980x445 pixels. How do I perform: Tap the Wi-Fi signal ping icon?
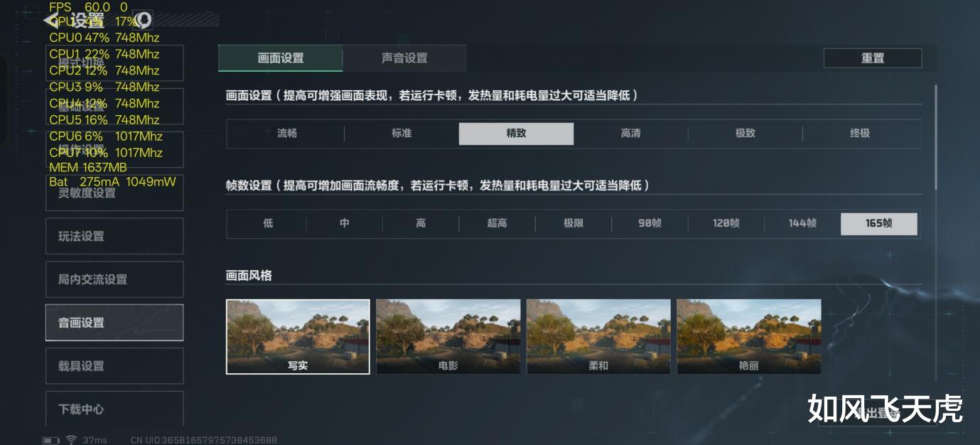71,440
